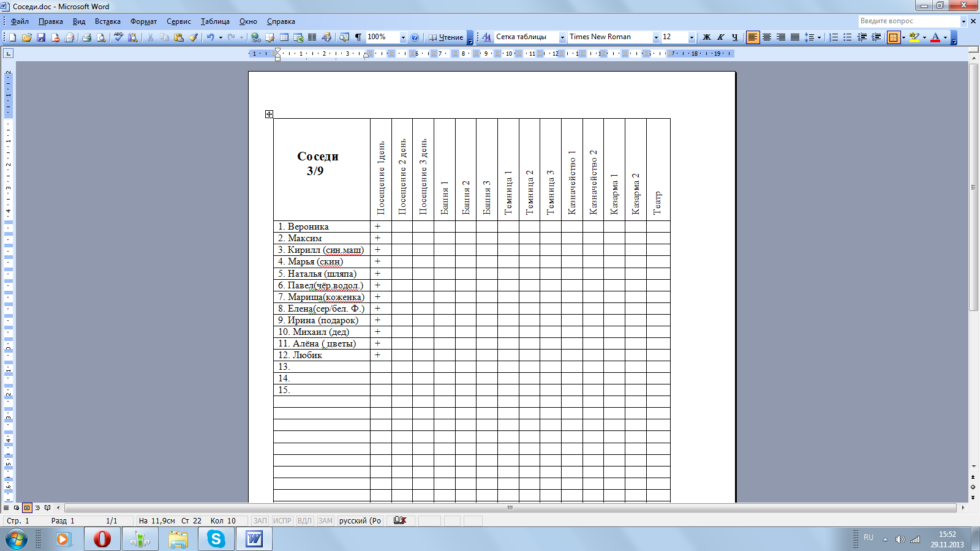Screen dimensions: 980x551
Task: Click the tab type selector L
Action: click(x=8, y=53)
